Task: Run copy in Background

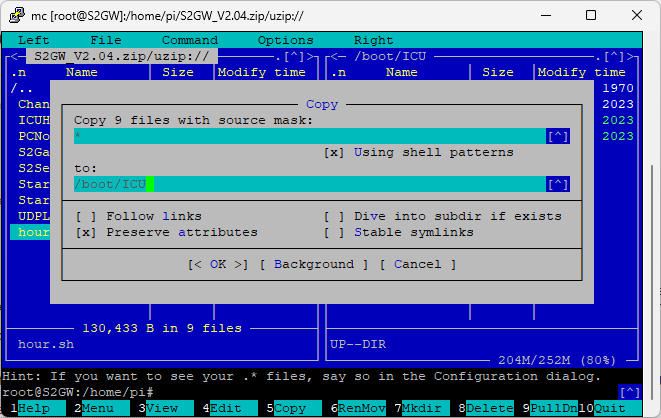Action: coord(314,264)
